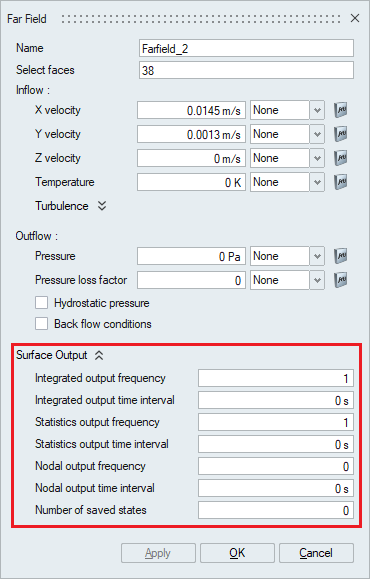
Task: Click the Select faces field
Action: 246,70
